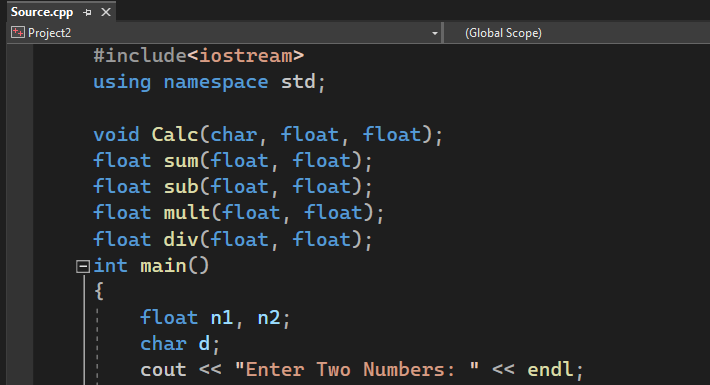Open the Project2 dropdown
Image resolution: width=710 pixels, height=385 pixels.
435,33
